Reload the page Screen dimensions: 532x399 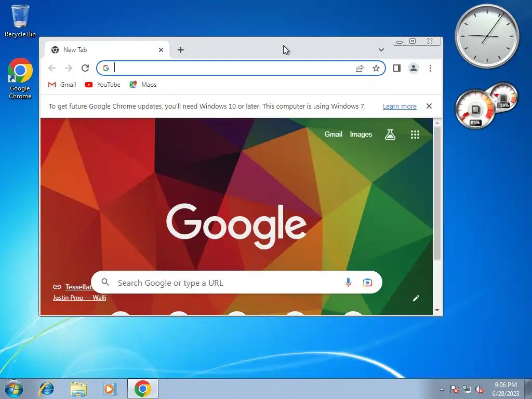tap(85, 68)
